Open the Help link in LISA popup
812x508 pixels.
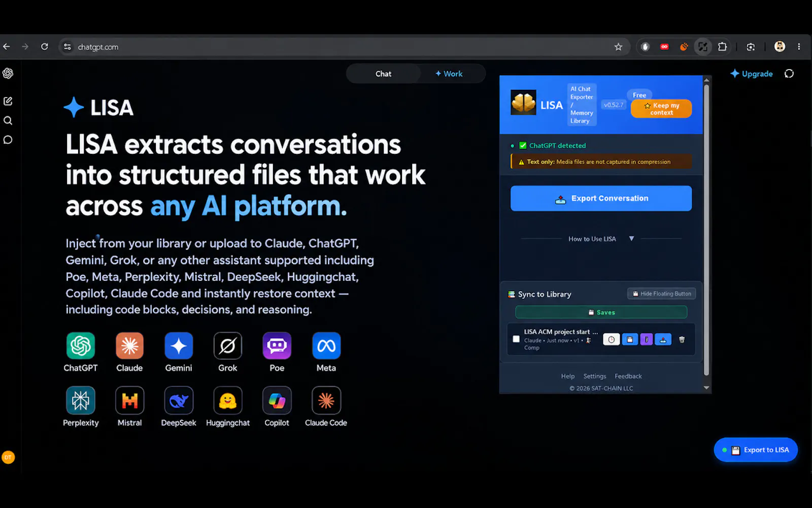pyautogui.click(x=568, y=376)
